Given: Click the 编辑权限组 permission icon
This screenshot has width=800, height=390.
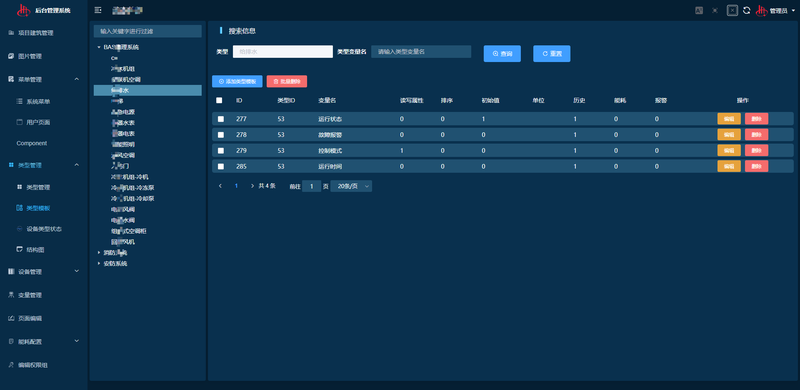Looking at the screenshot, I should tap(11, 365).
